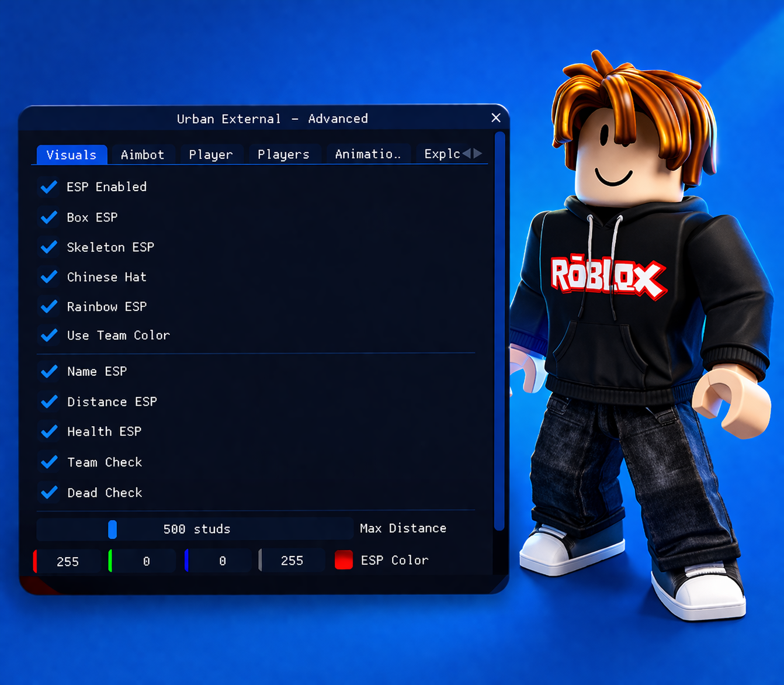
Task: Click the green value field showing 0
Action: (142, 561)
